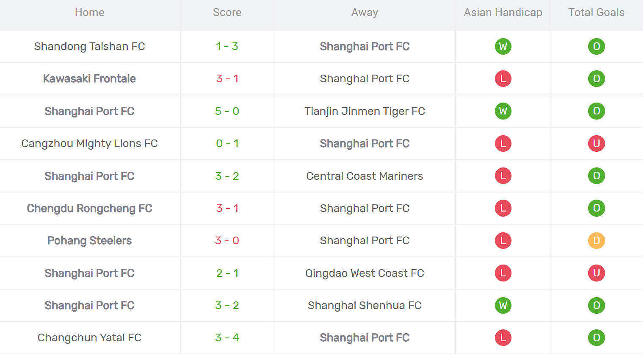
Task: Click the W handicap badge for Tianjin Jinmen Tiger match
Action: (x=503, y=111)
